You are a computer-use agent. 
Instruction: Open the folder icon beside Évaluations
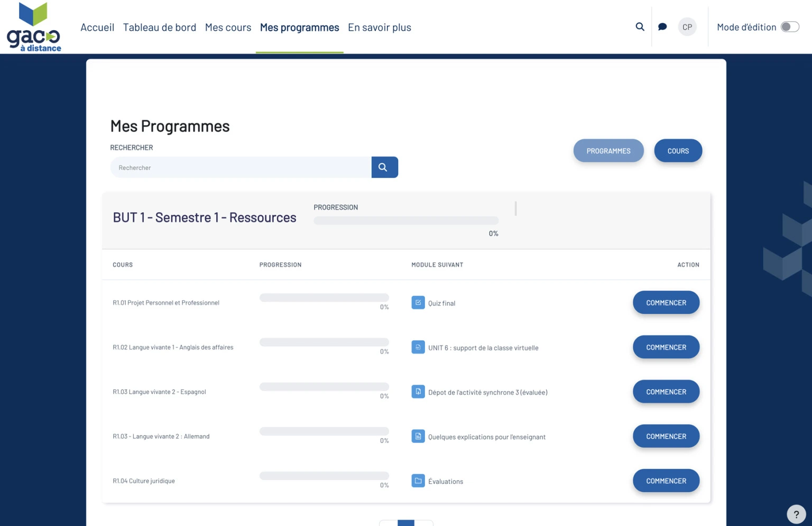[x=418, y=481]
